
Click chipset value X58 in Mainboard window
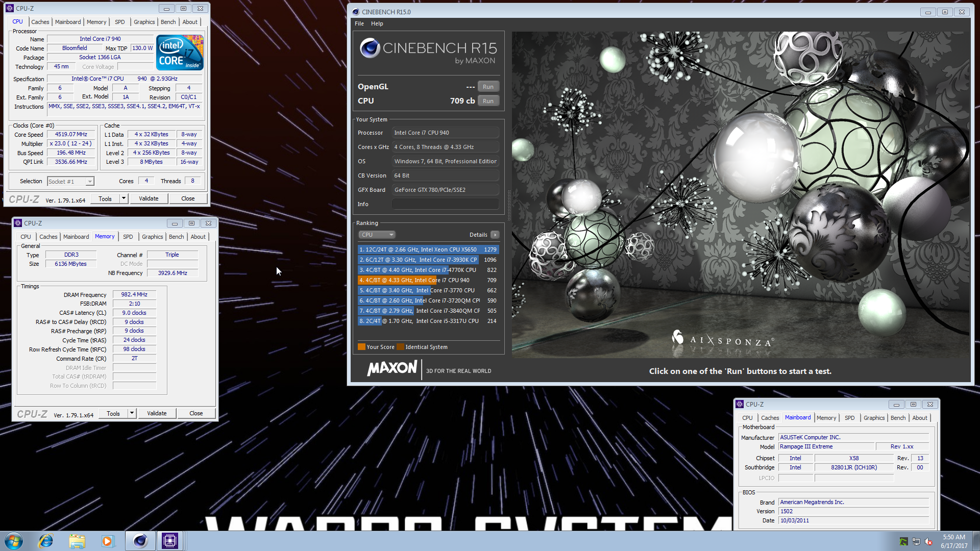click(x=854, y=458)
